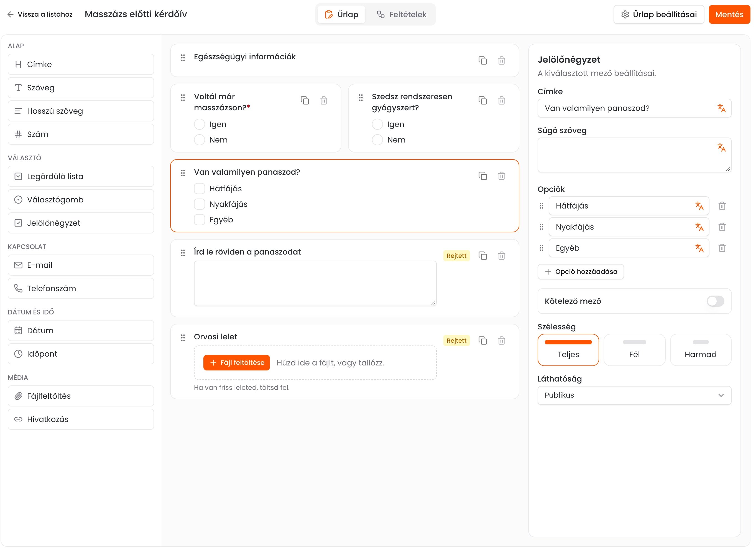Delete the Szedsz rendszeresen gyógyszert field
The image size is (756, 549).
click(502, 100)
